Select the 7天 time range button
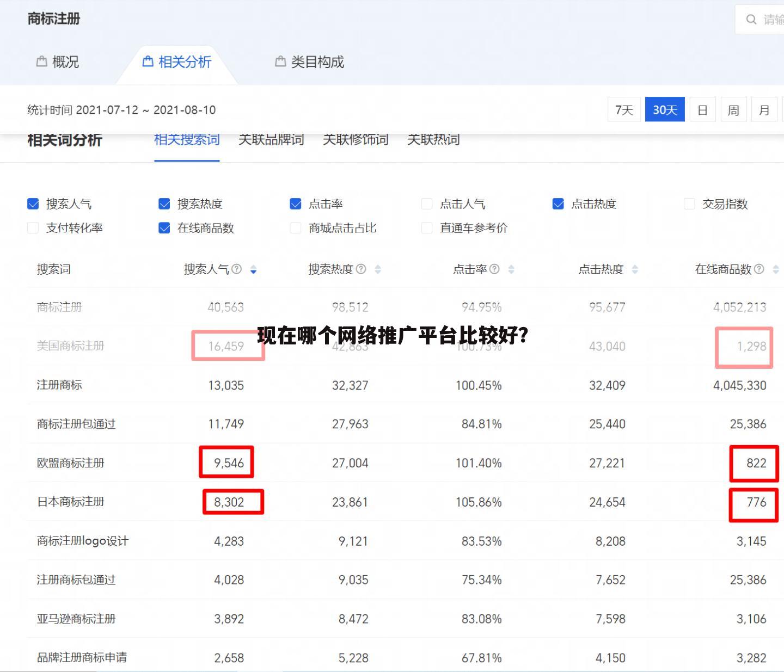This screenshot has width=784, height=672. tap(624, 109)
